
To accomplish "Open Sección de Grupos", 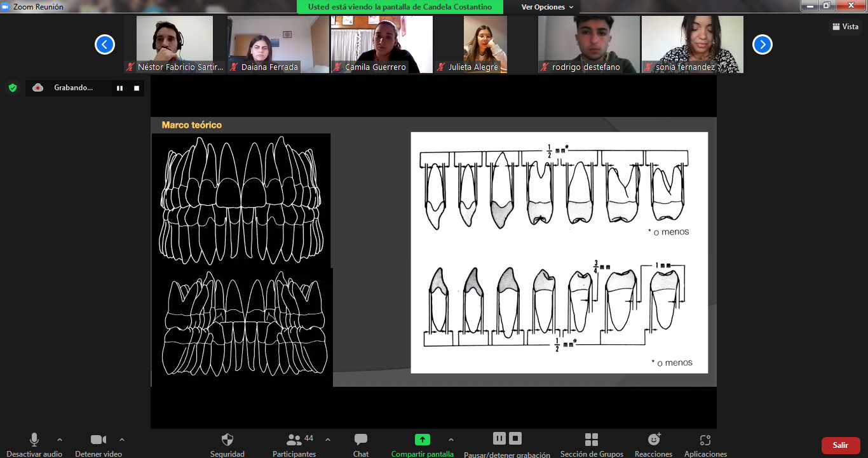I will [591, 440].
